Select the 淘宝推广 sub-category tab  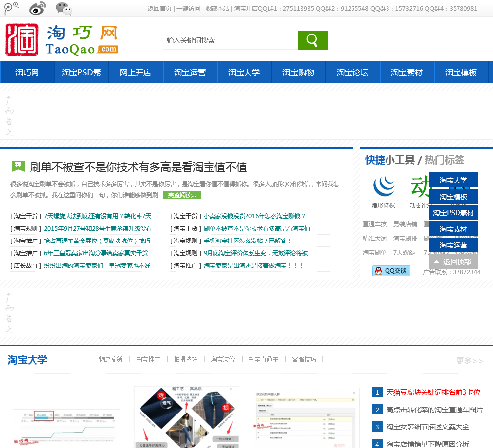pos(148,359)
